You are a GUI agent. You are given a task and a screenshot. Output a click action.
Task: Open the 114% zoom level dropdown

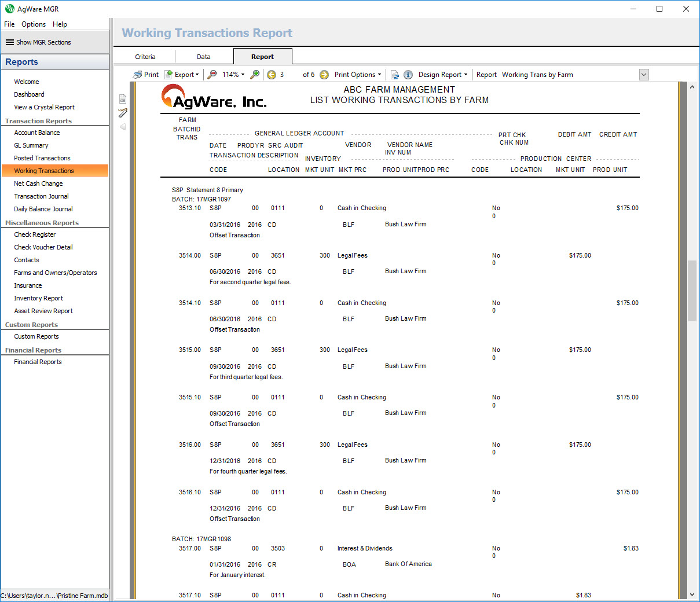click(233, 75)
